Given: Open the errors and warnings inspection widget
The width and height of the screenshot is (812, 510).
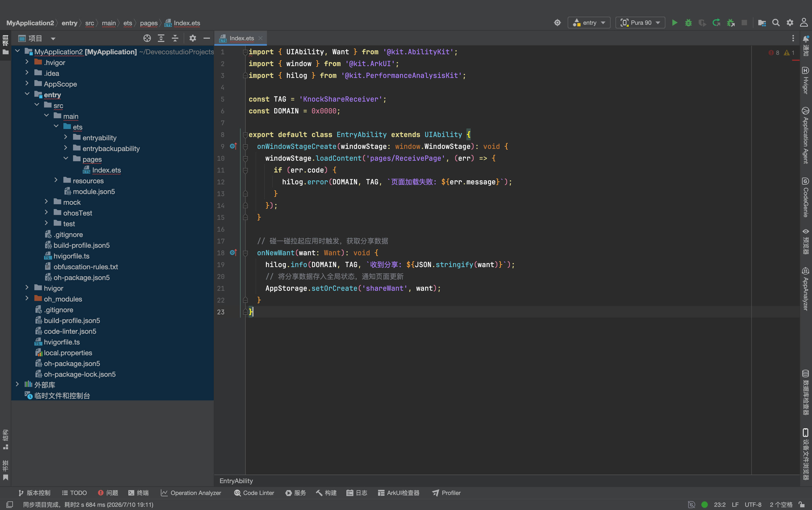Looking at the screenshot, I should (x=781, y=53).
